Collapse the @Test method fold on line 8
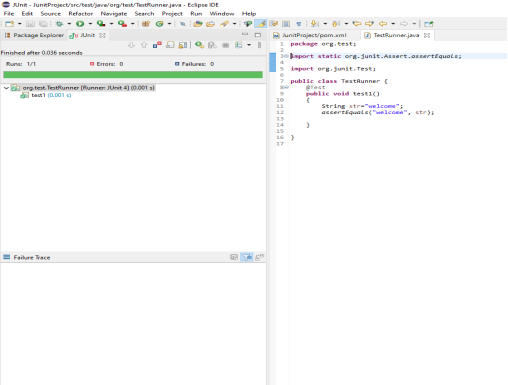Viewport: 508px width, 385px height. coord(287,87)
